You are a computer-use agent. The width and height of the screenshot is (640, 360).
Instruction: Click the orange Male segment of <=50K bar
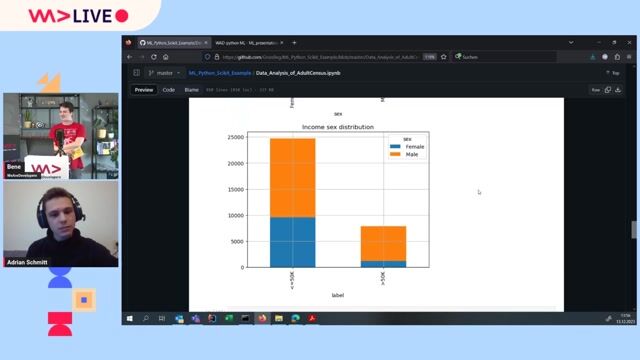293,178
